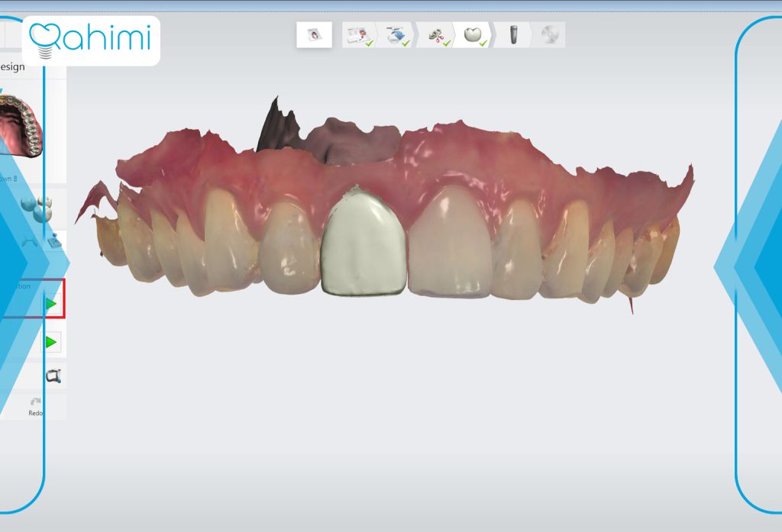Select the upper arch model thumbnail

pos(21,126)
